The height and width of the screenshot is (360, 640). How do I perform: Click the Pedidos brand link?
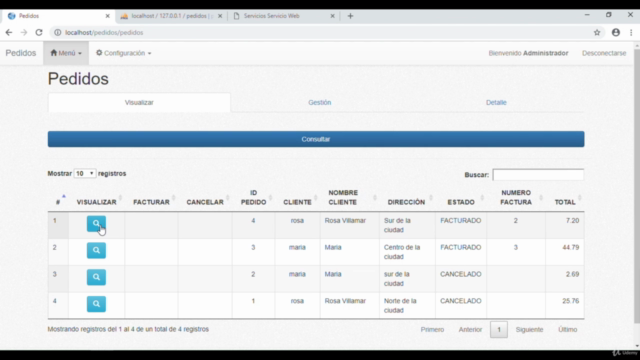click(x=21, y=53)
